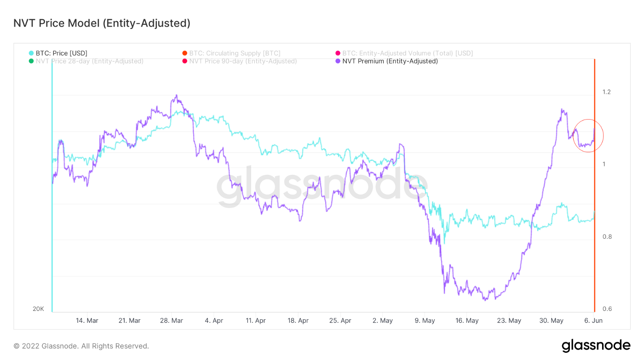The width and height of the screenshot is (644, 362).
Task: Enable the "NVT Price 28-day (Entity-Adjusted)" series label
Action: (89, 61)
